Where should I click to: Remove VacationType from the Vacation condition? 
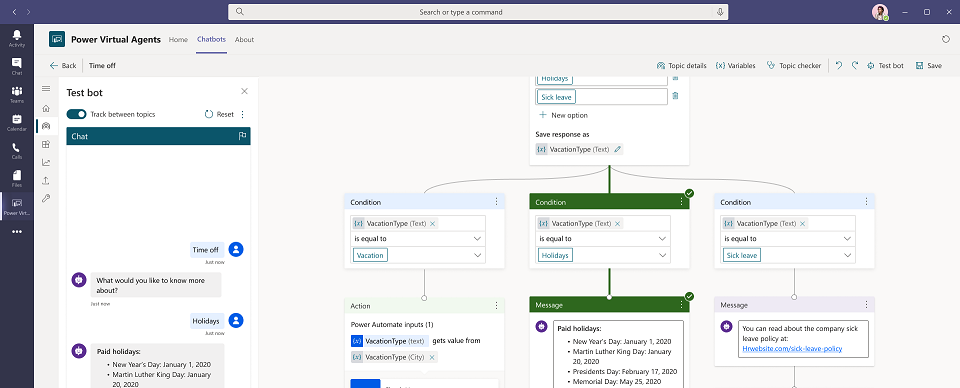coord(432,223)
